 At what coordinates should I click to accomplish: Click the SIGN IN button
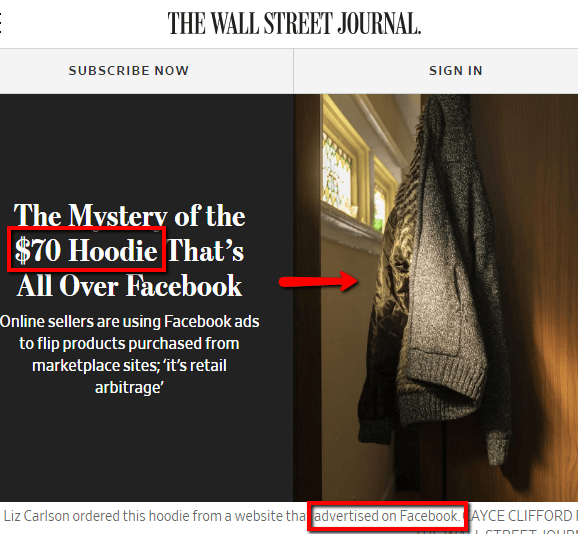pos(456,71)
